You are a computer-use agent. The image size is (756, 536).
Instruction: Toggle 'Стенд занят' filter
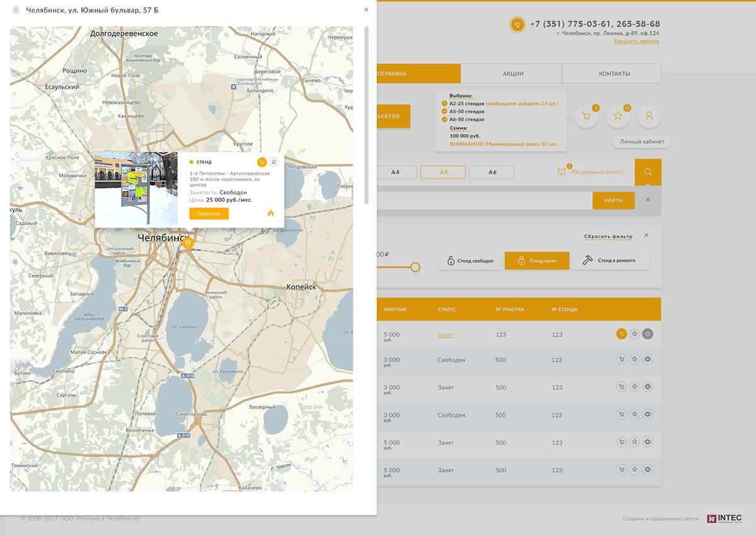pyautogui.click(x=536, y=260)
